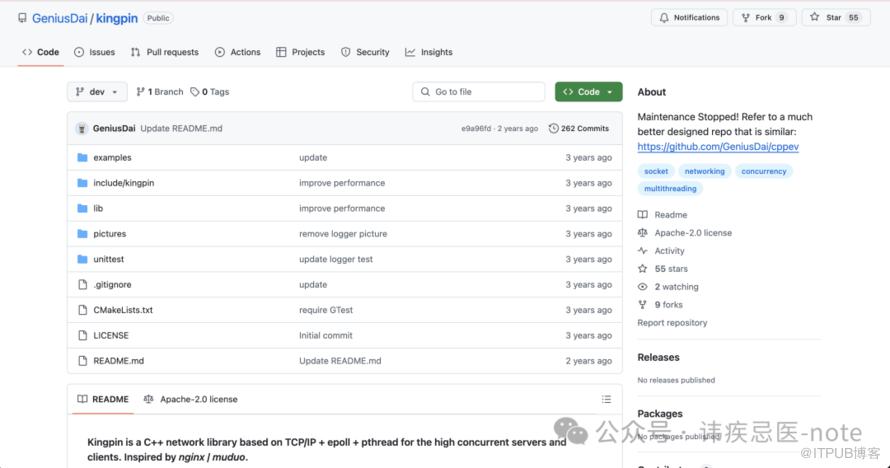The width and height of the screenshot is (890, 468).
Task: Open the cppev repository link
Action: tap(717, 147)
